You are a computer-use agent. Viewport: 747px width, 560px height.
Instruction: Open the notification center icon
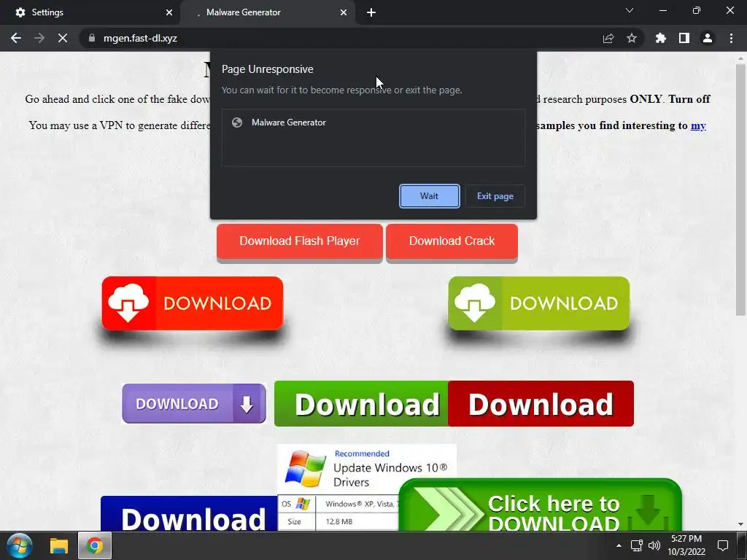tap(723, 545)
